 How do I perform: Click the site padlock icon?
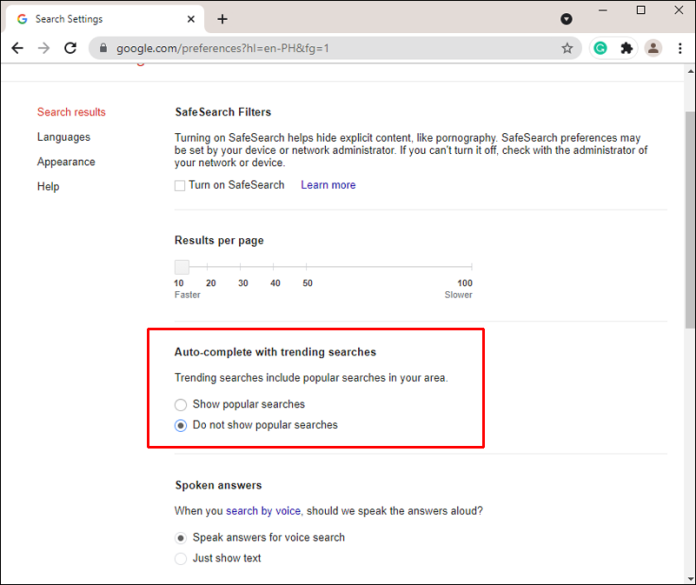point(101,48)
